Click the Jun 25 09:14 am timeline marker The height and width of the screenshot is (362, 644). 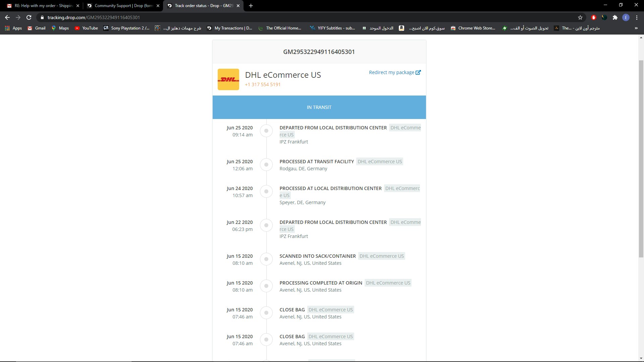[x=266, y=131]
